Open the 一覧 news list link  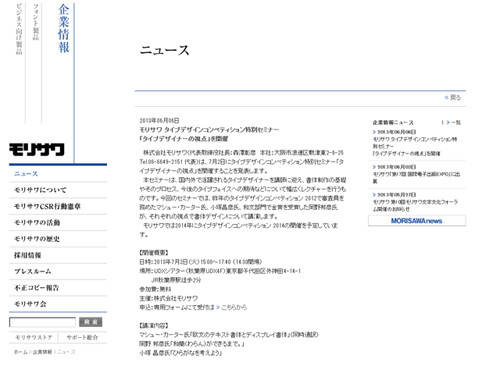click(x=454, y=122)
